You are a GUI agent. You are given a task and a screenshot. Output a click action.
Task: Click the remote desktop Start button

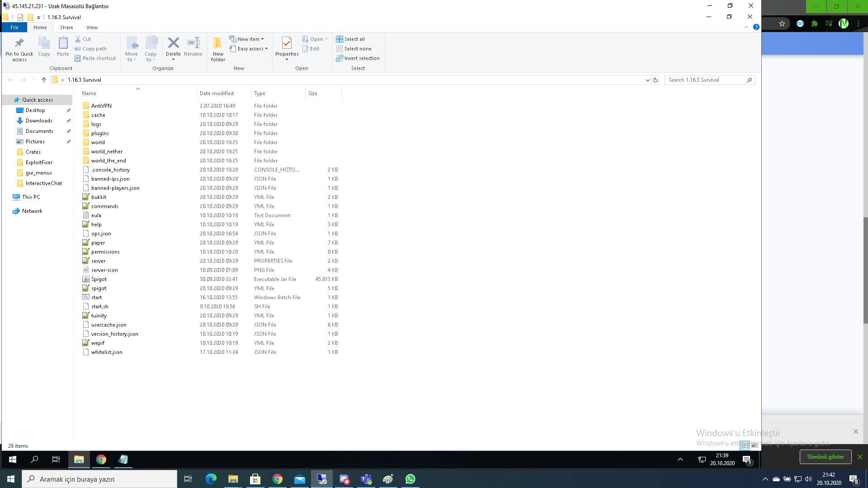click(13, 460)
